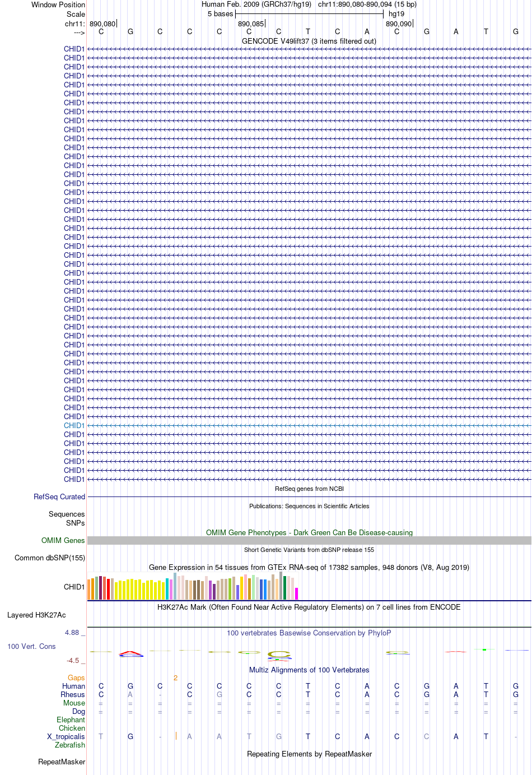Viewport: 532px width, 775px height.
Task: Select the Human alignment row label
Action: (73, 686)
